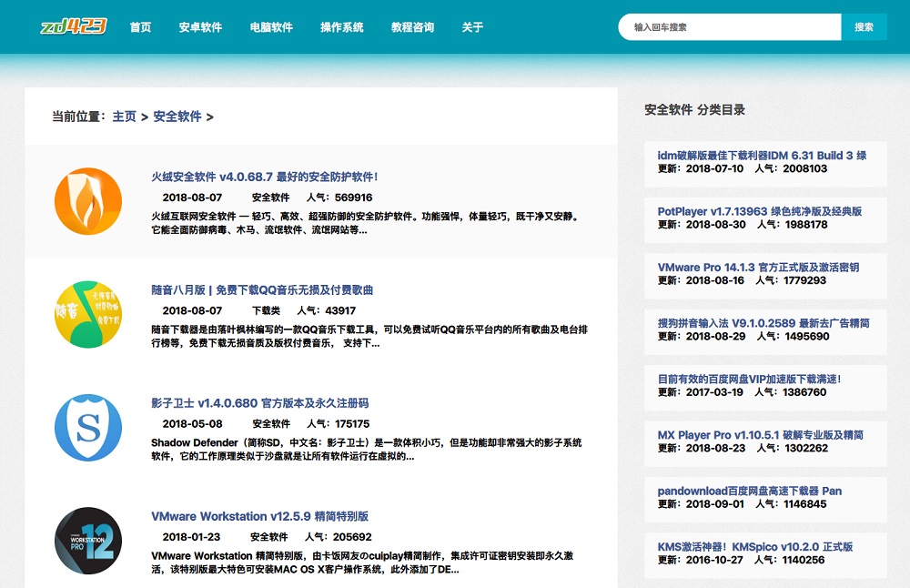Image resolution: width=910 pixels, height=588 pixels.
Task: Open the 随音 music downloader icon
Action: [x=88, y=315]
